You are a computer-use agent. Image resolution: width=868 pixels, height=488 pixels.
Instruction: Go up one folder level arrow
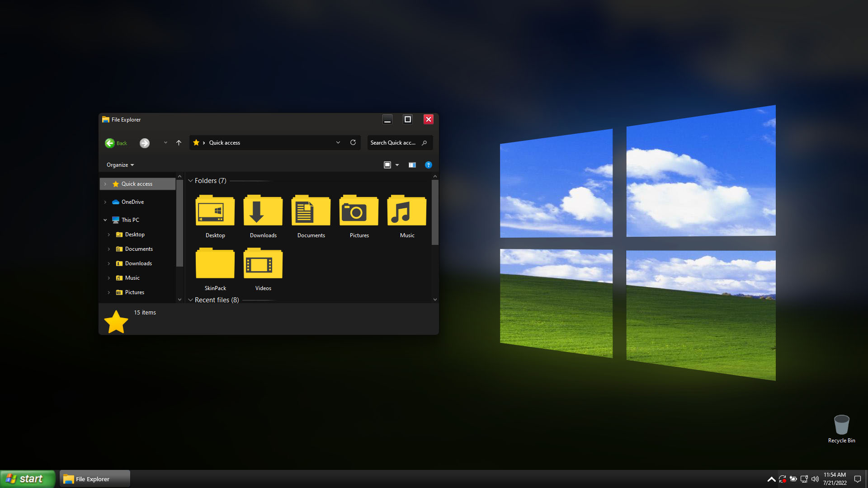coord(179,143)
